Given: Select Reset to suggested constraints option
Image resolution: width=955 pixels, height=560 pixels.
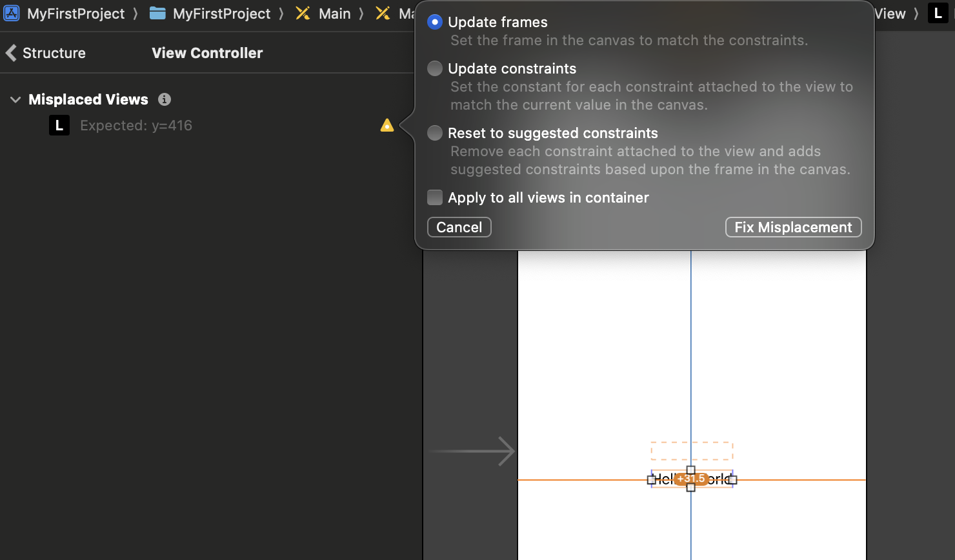Looking at the screenshot, I should (x=435, y=133).
